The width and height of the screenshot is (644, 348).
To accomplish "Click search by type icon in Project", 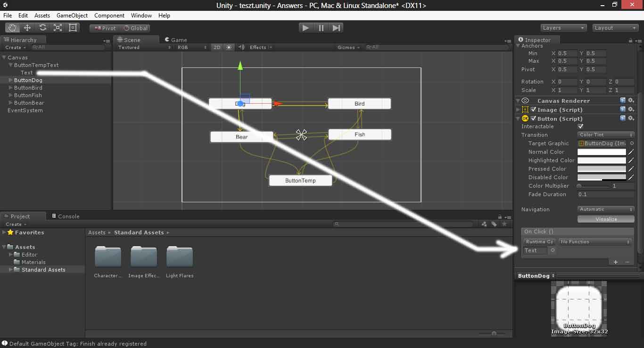I will coord(485,224).
